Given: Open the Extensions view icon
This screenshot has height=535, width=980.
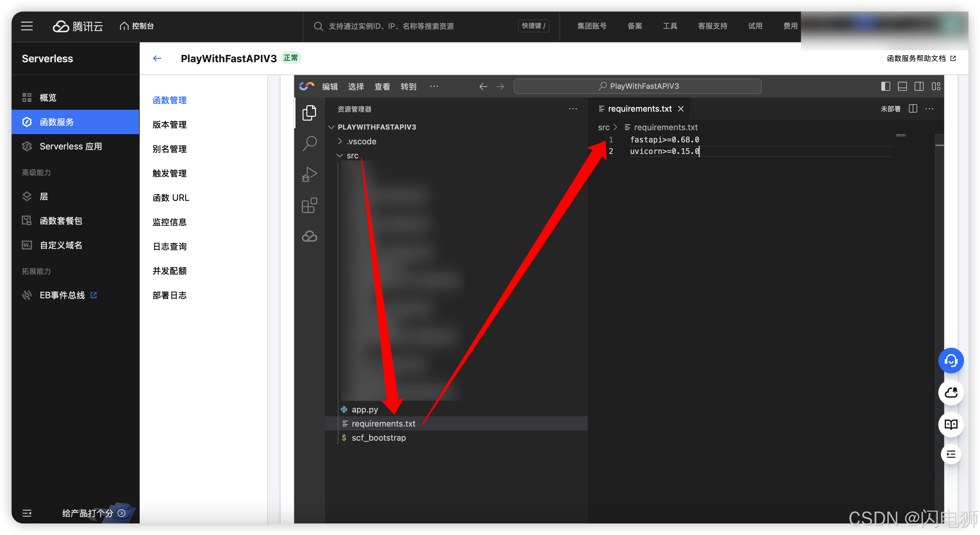Looking at the screenshot, I should click(x=309, y=206).
